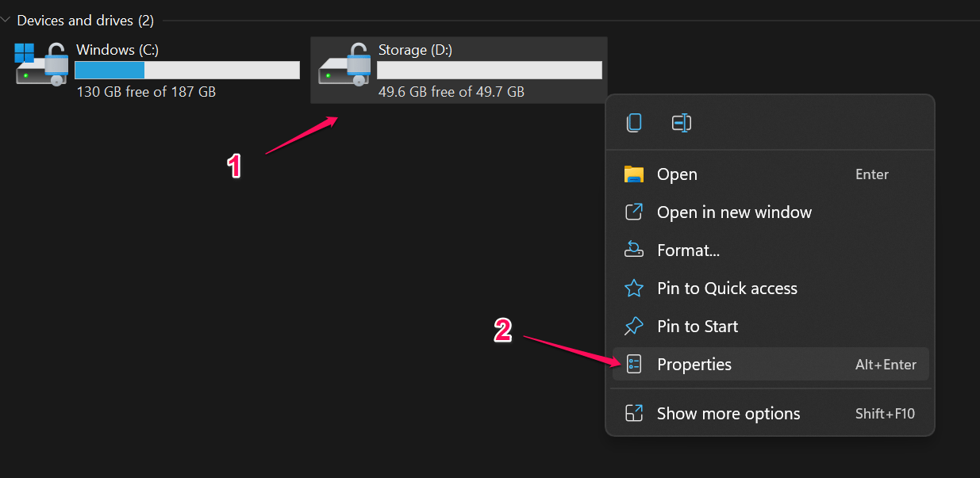
Task: Choose Format... from the context menu
Action: point(688,250)
